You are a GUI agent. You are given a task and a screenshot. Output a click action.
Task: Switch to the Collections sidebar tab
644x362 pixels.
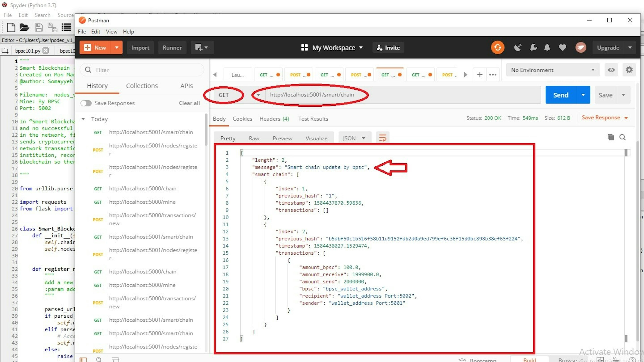(x=142, y=86)
